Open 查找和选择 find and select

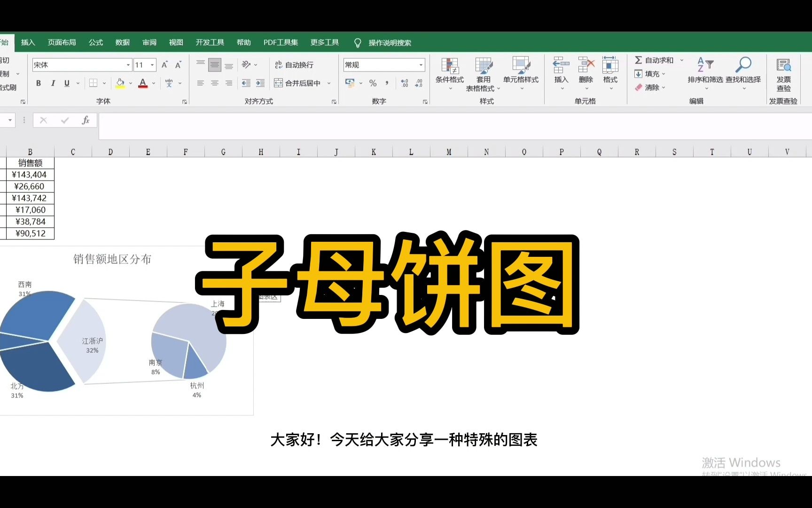point(743,73)
